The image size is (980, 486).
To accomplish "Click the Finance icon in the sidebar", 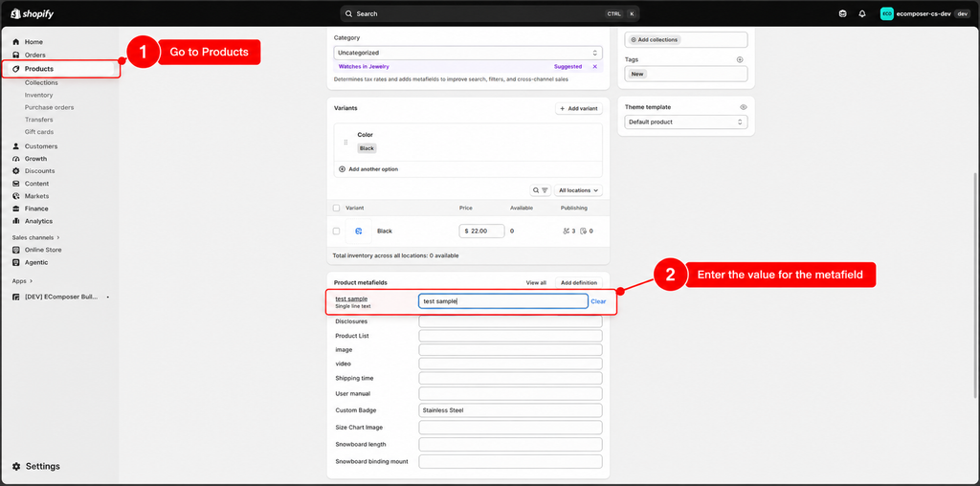I will (16, 209).
